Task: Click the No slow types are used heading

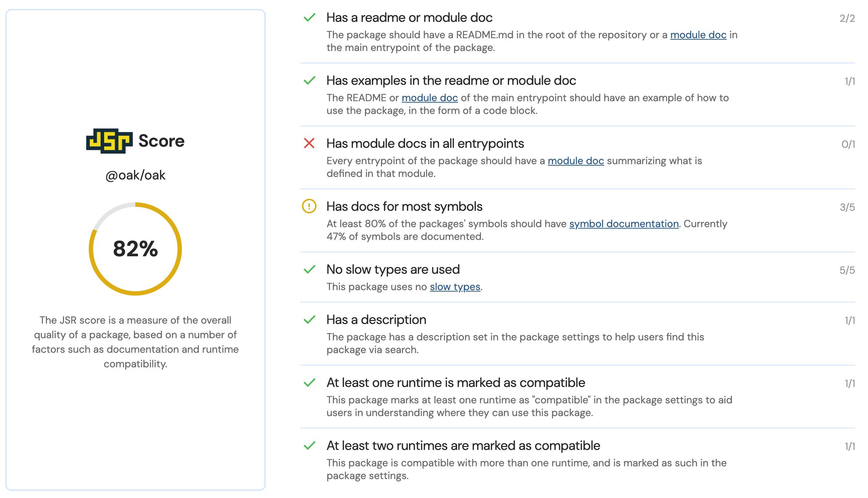Action: (x=393, y=269)
